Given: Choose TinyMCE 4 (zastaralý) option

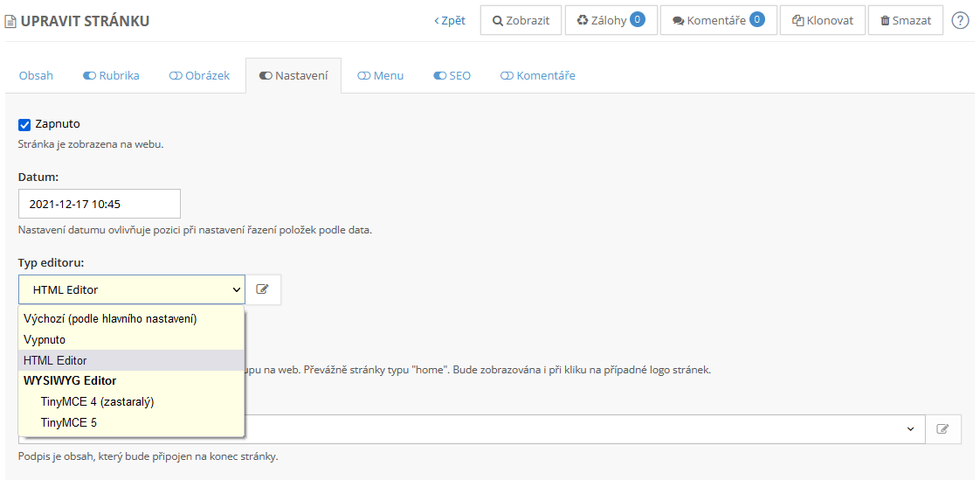Looking at the screenshot, I should (x=97, y=402).
